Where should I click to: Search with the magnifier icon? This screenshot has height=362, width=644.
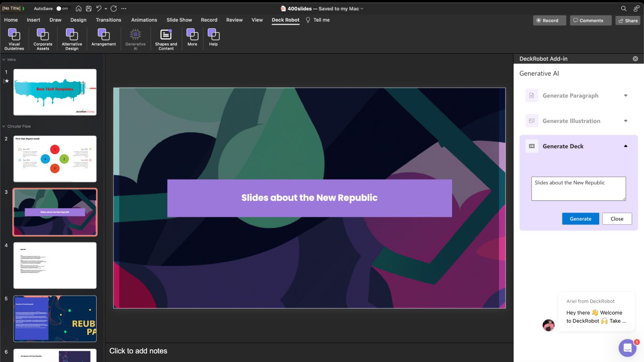click(624, 8)
